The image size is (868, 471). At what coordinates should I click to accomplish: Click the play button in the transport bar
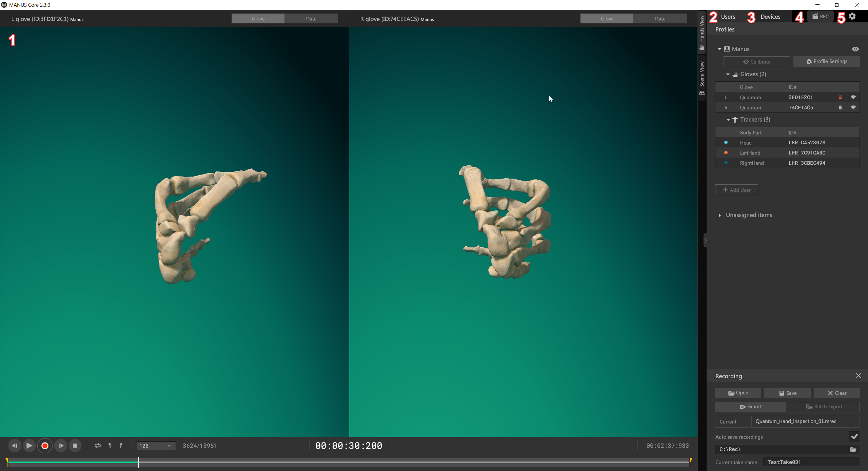(x=29, y=446)
